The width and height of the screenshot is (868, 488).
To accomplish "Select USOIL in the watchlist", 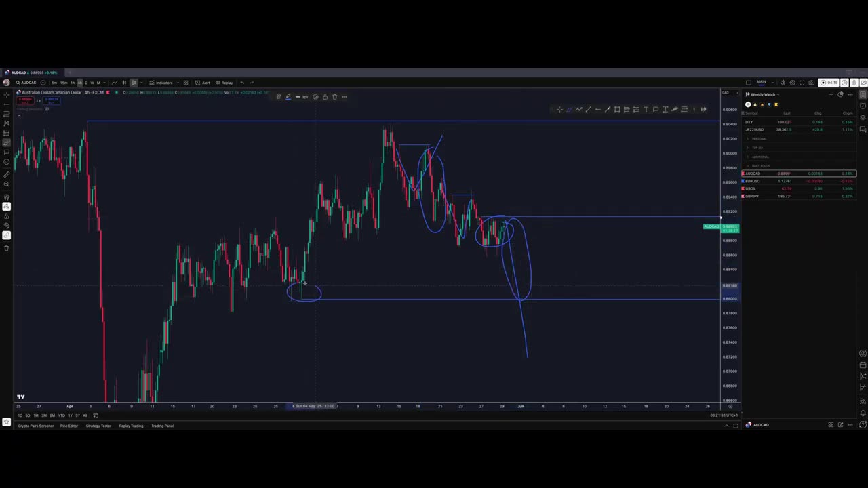I will pos(799,188).
